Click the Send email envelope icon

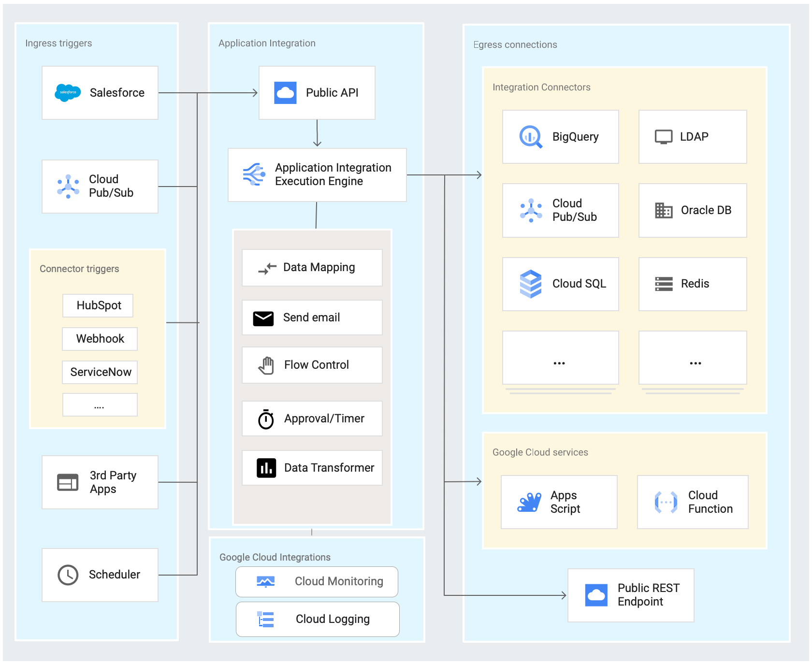263,318
